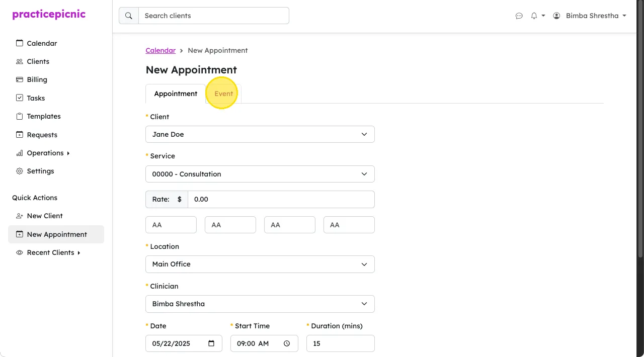Click the Recent Clients eye icon
The width and height of the screenshot is (644, 357).
pos(20,252)
